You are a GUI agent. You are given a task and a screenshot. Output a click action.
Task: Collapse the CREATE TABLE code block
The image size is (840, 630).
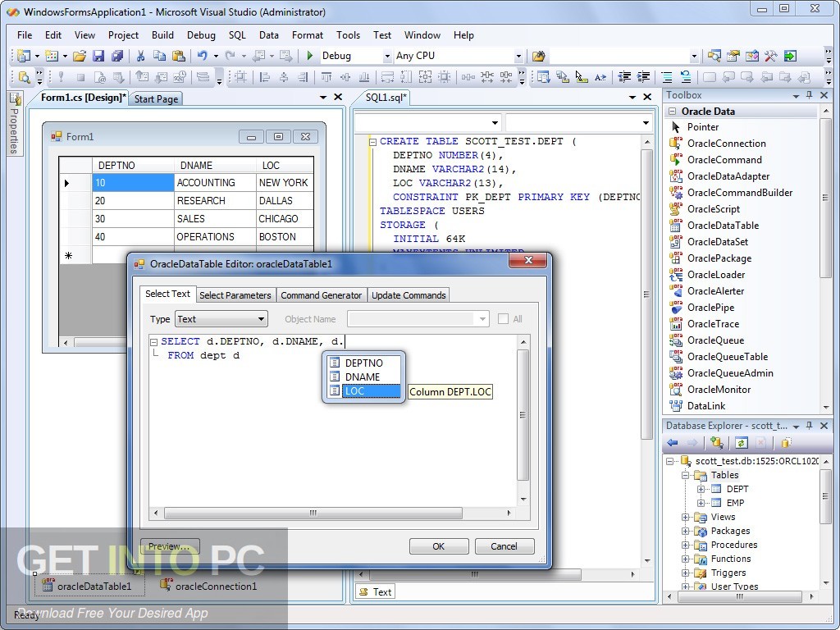coord(373,142)
